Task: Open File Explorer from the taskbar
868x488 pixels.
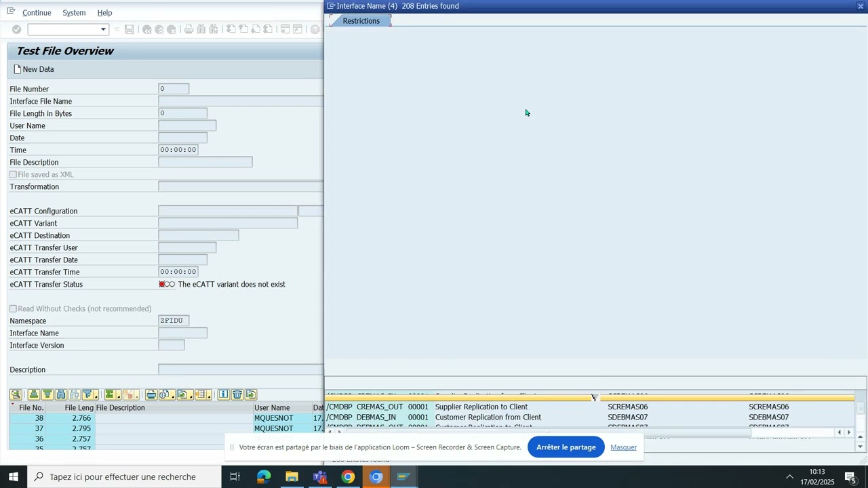Action: click(x=292, y=476)
